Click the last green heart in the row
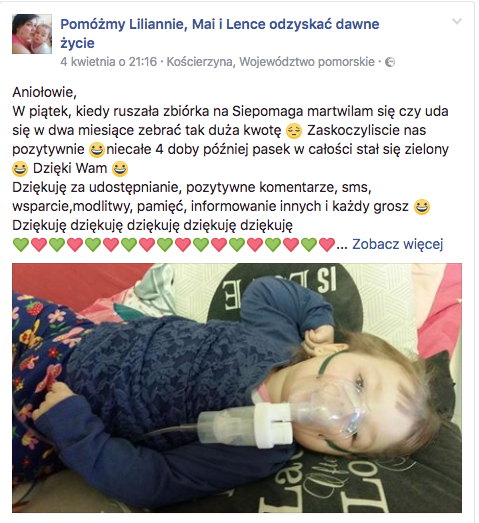 309,245
